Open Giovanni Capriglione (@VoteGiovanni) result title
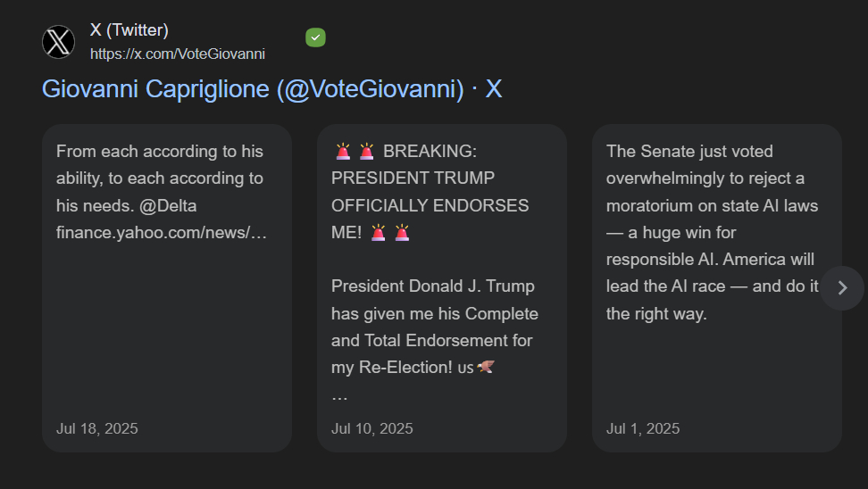The height and width of the screenshot is (489, 868). tap(271, 89)
